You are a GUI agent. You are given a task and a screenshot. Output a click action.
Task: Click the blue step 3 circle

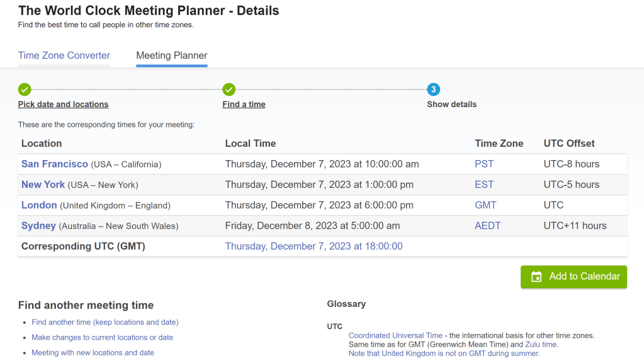coord(433,89)
